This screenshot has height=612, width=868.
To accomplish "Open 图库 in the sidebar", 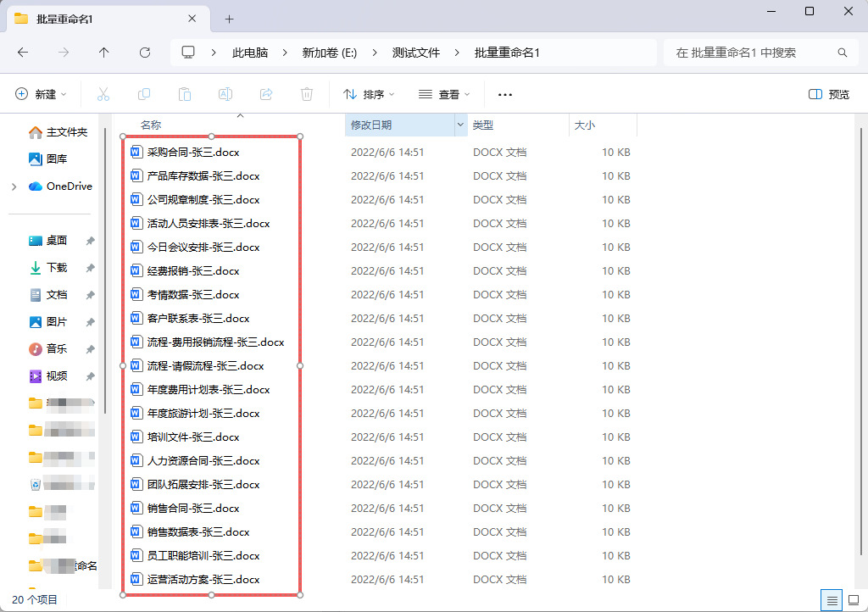I will click(x=47, y=159).
